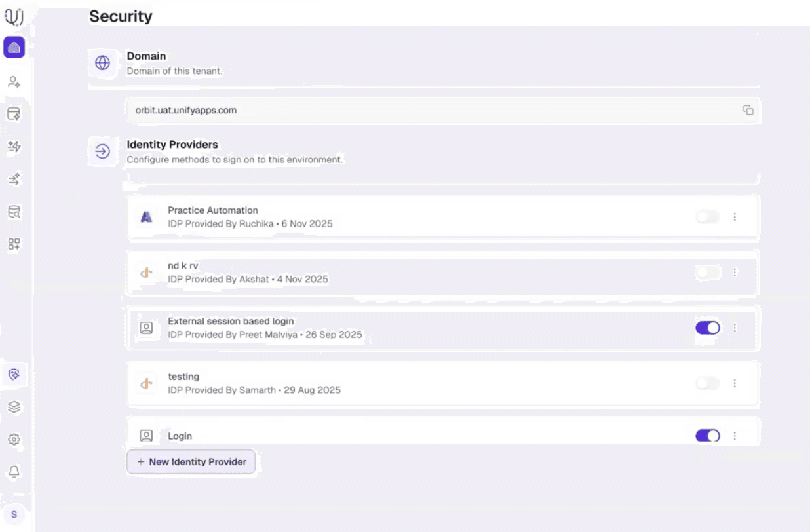Open the user-with-sparkle sidebar icon
The width and height of the screenshot is (810, 532).
point(14,83)
